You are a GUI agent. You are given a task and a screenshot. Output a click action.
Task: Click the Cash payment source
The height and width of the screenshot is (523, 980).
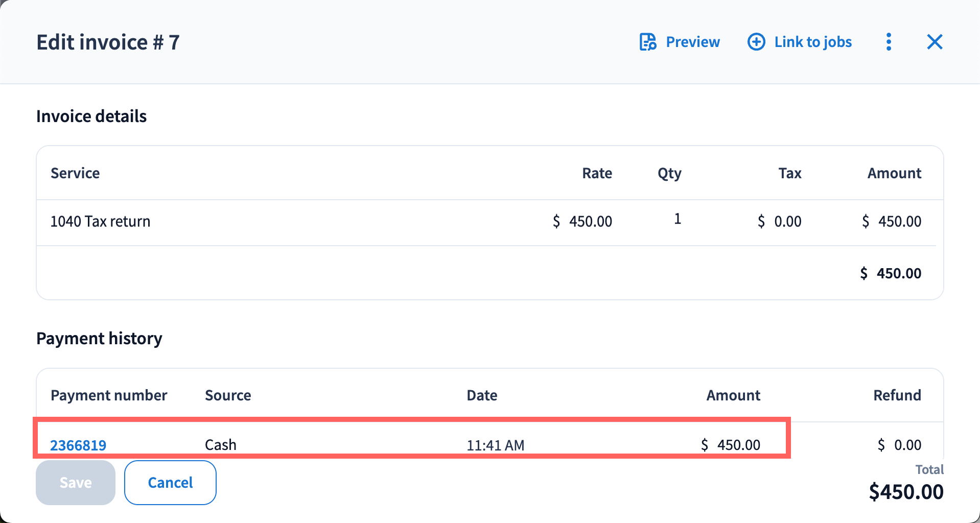pyautogui.click(x=221, y=445)
